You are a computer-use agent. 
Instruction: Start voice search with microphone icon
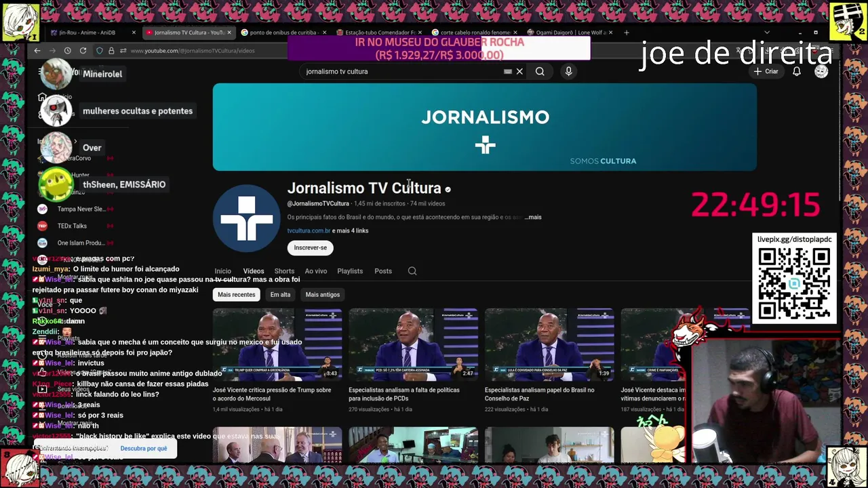coord(568,71)
